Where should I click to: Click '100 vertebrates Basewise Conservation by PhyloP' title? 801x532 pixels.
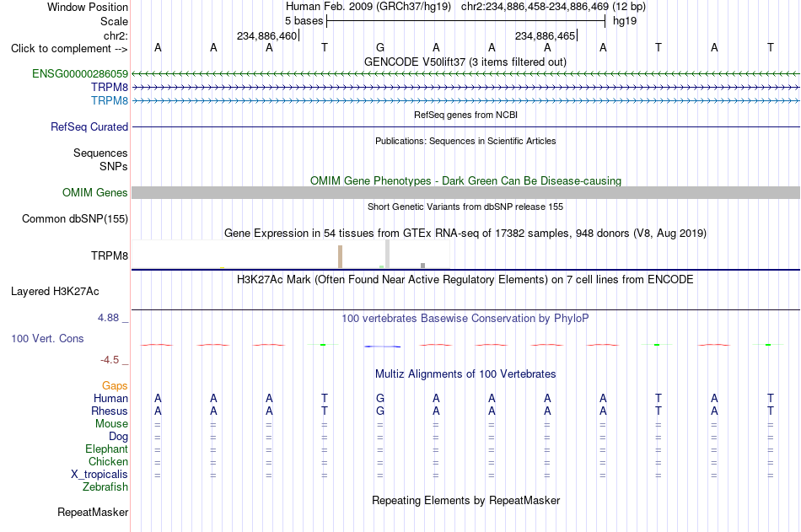click(x=465, y=319)
